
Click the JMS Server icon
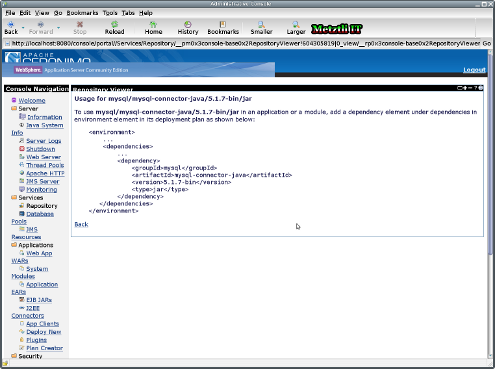(22, 181)
